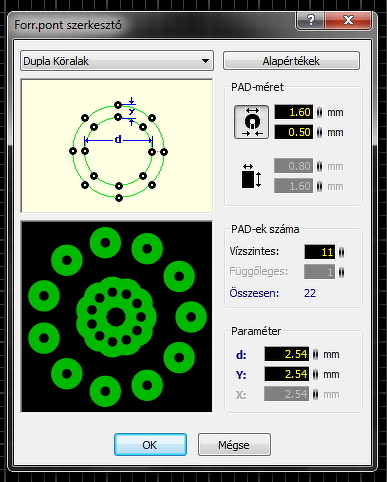387x482 pixels.
Task: Click the PAD-ek száma group label
Action: (265, 229)
